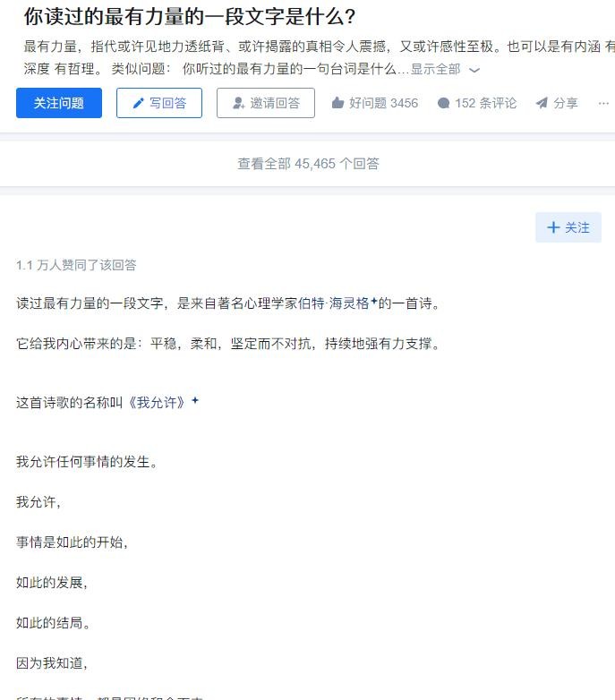The height and width of the screenshot is (700, 615).
Task: Open the three-dot more options menu
Action: tap(603, 103)
